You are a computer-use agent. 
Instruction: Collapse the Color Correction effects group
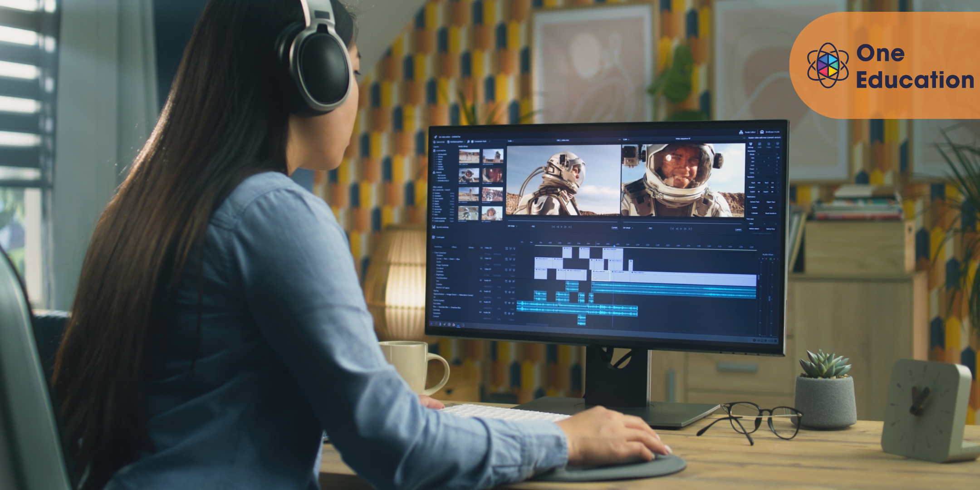click(x=439, y=253)
